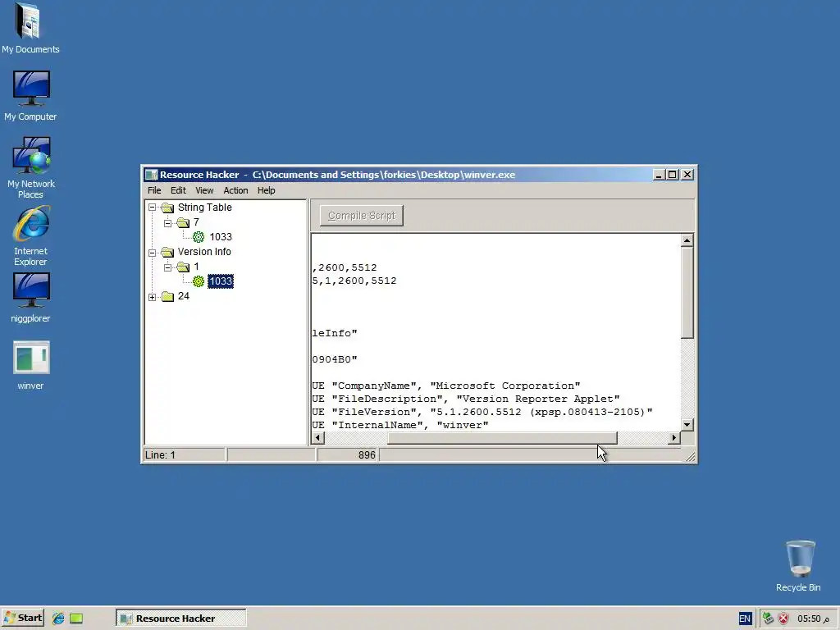The width and height of the screenshot is (840, 630).
Task: Select My Network Places desktop icon
Action: 30,167
